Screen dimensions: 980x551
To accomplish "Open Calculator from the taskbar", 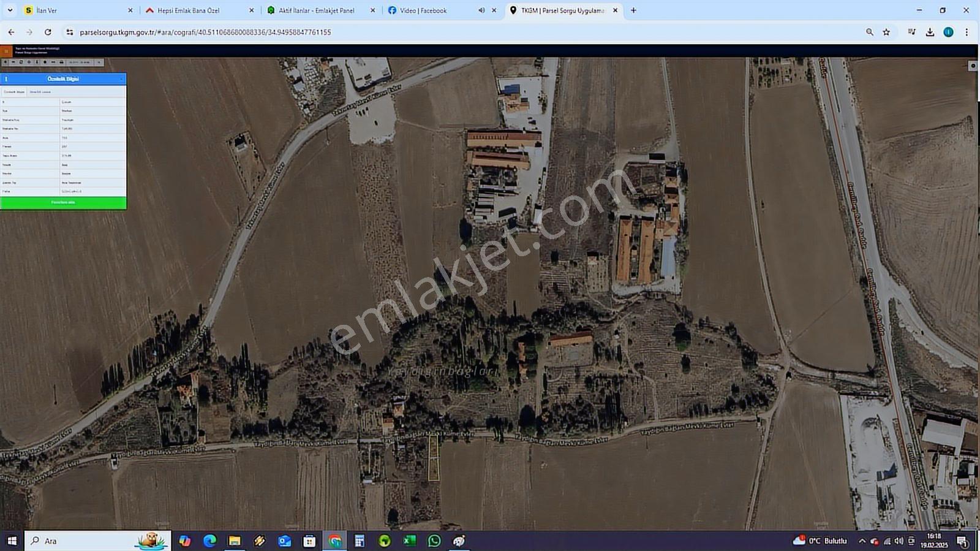I will (x=360, y=541).
